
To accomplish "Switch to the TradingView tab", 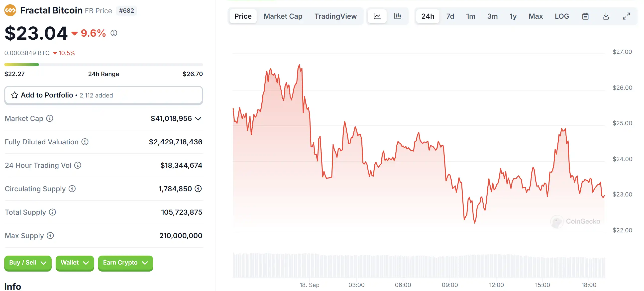I will tap(335, 16).
